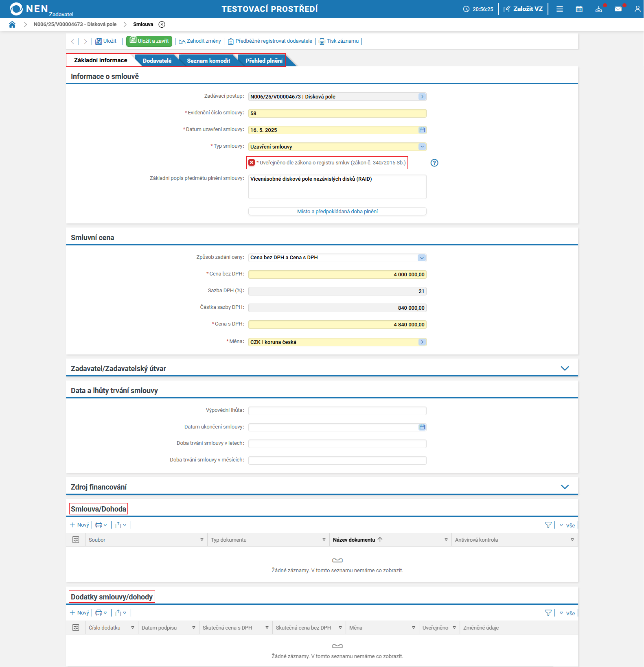Open date picker for Datum uzavření smlouvy

(422, 130)
